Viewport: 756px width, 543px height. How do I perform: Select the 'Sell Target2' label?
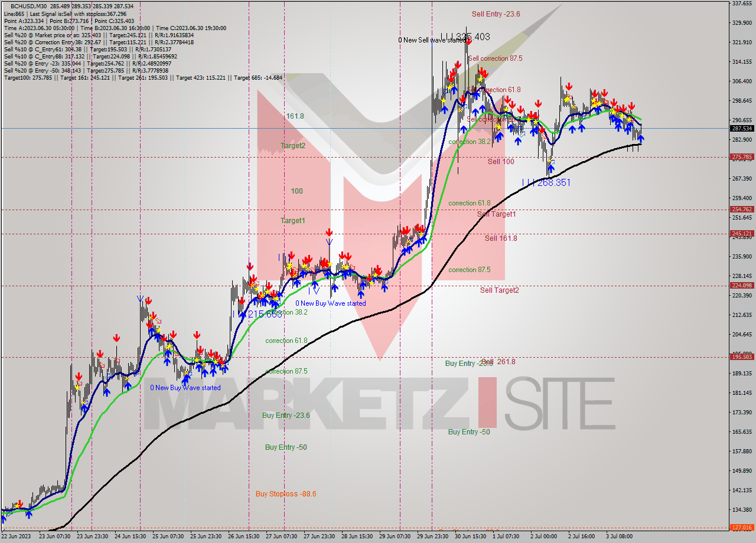coord(500,290)
